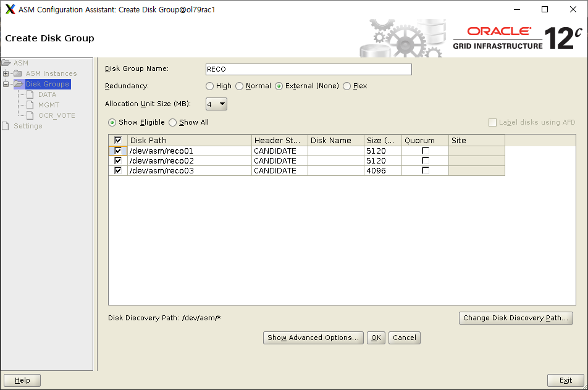Click the DATA disk group document icon
Viewport: 588px width, 390px height.
[x=30, y=94]
